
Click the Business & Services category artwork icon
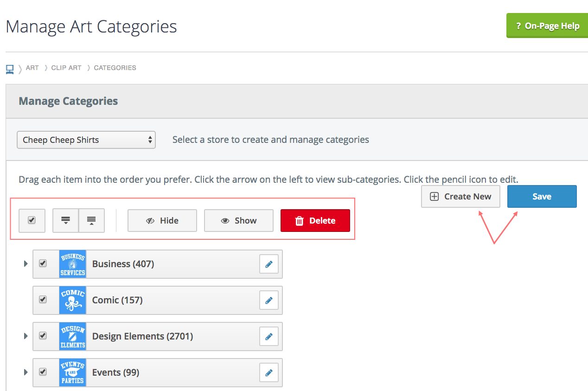(72, 263)
